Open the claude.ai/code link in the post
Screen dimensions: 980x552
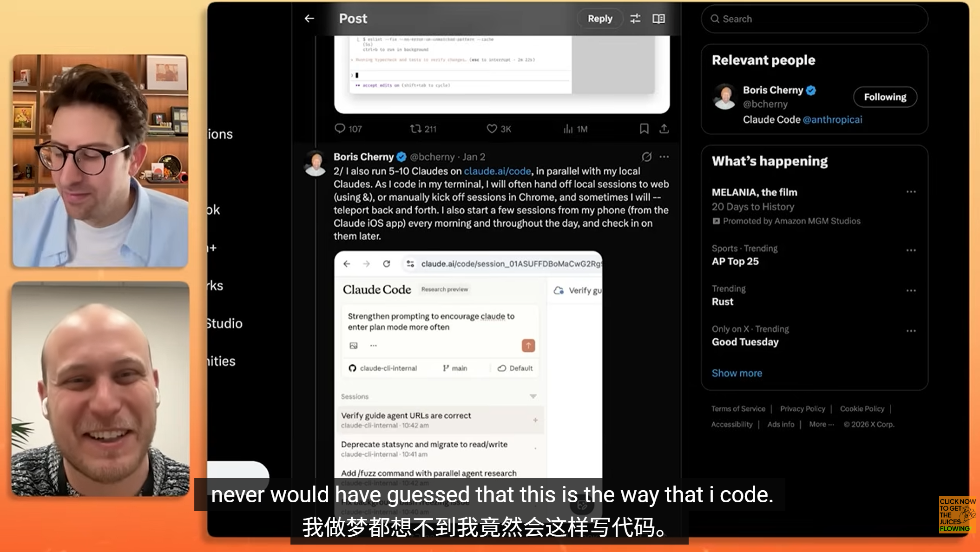[x=497, y=171]
